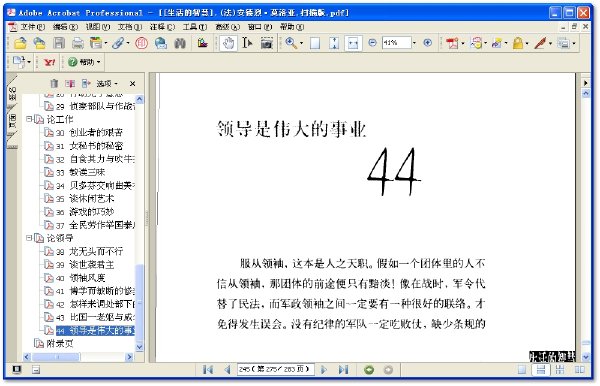
Task: Select the text Select tool
Action: point(247,43)
